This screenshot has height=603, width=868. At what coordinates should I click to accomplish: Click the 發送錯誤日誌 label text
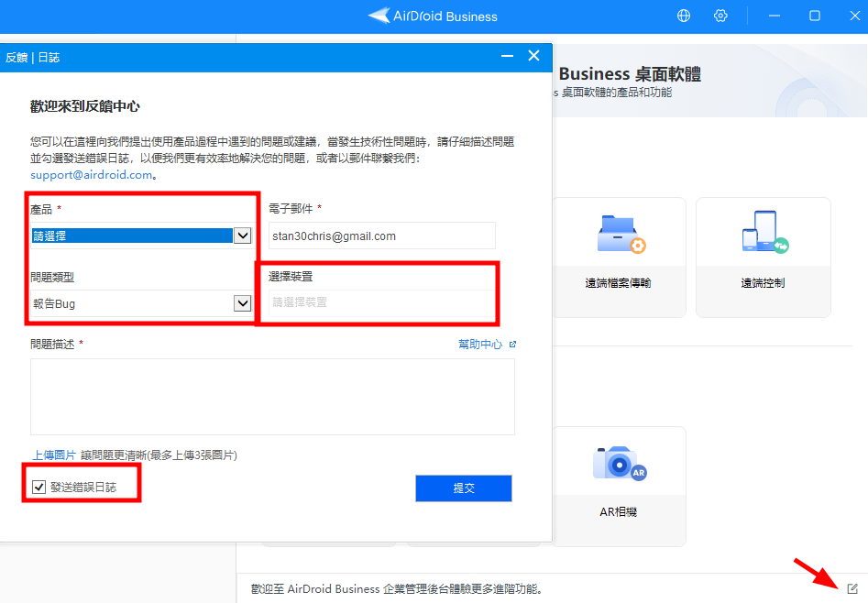click(83, 488)
